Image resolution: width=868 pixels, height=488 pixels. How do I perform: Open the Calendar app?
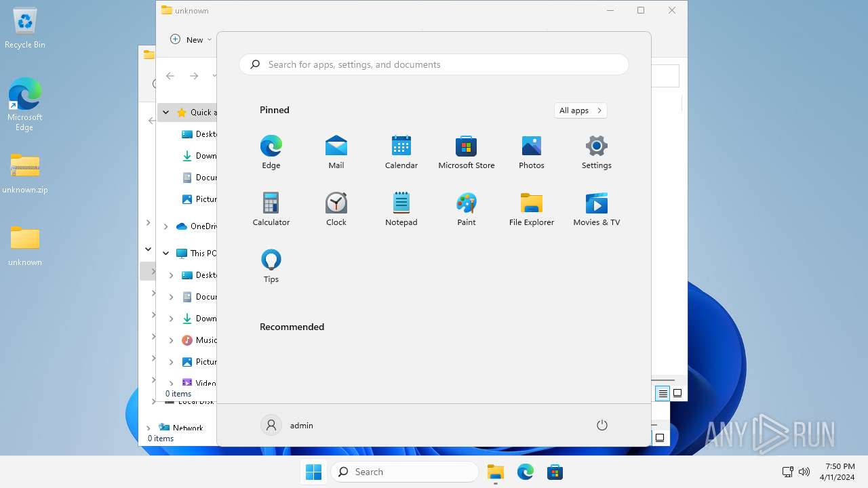[401, 152]
